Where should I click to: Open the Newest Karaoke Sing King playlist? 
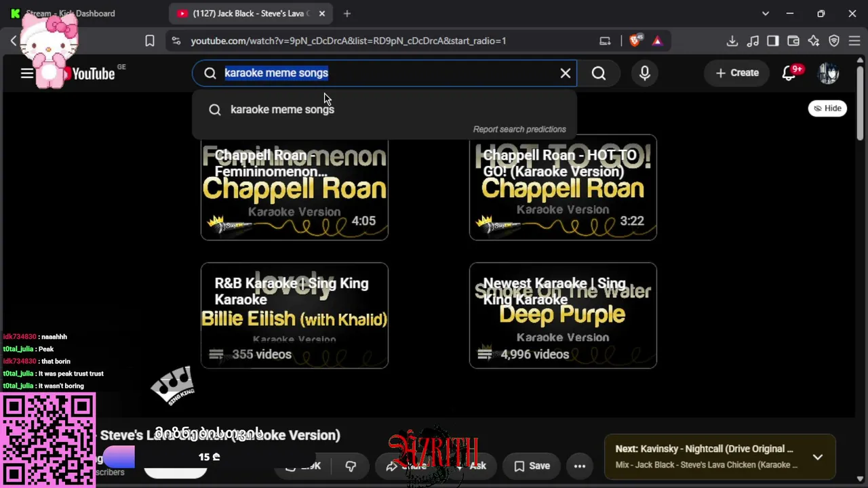click(563, 316)
